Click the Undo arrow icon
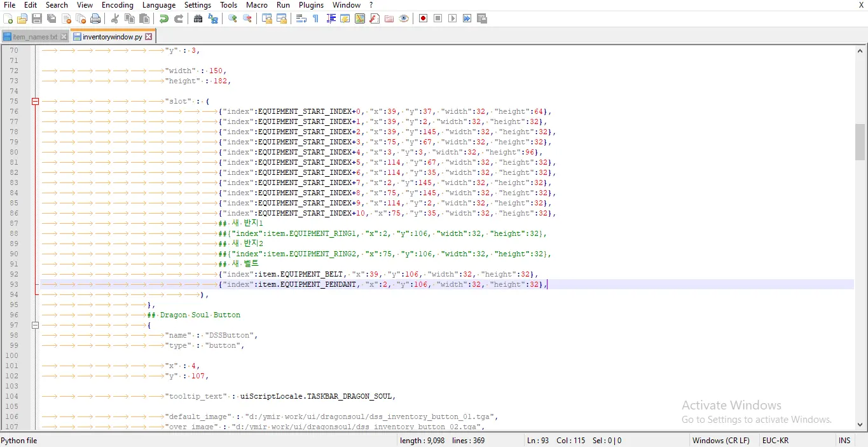 (x=164, y=18)
